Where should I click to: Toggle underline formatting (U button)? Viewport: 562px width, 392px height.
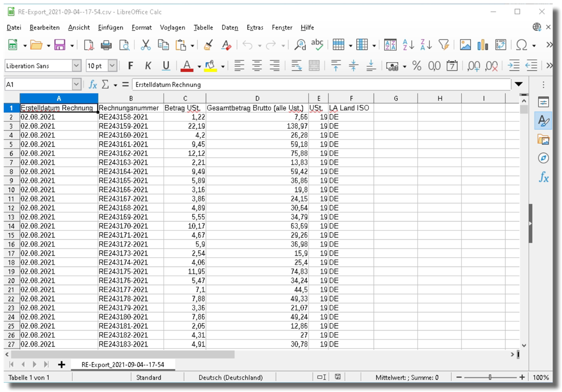pyautogui.click(x=166, y=66)
